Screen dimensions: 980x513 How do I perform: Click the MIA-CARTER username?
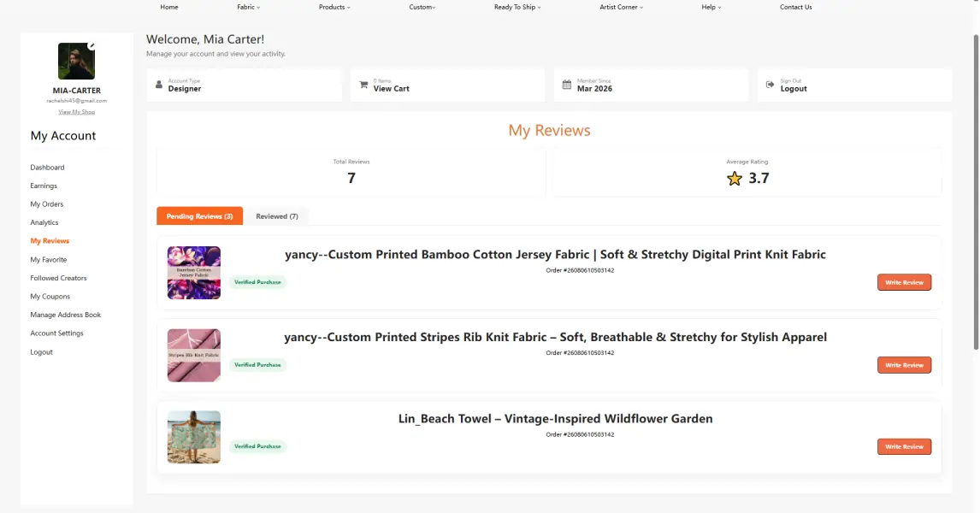[76, 91]
